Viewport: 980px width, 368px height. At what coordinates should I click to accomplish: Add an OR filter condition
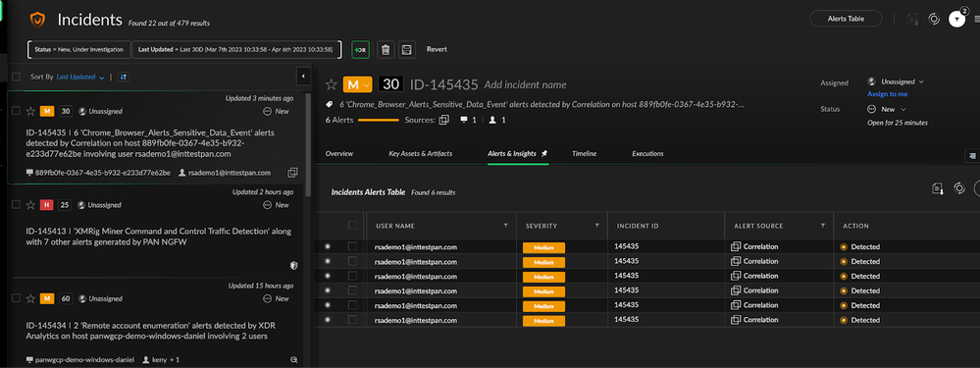pos(361,49)
